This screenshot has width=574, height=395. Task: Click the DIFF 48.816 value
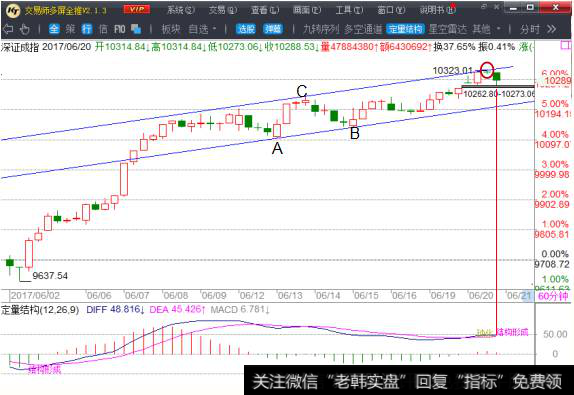coord(115,310)
